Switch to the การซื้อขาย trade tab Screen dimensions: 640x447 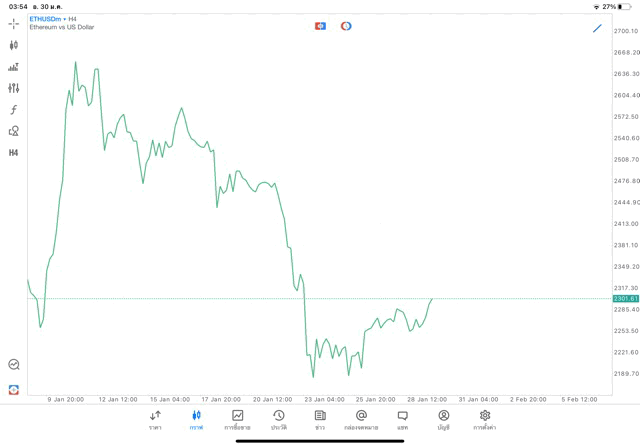237,420
